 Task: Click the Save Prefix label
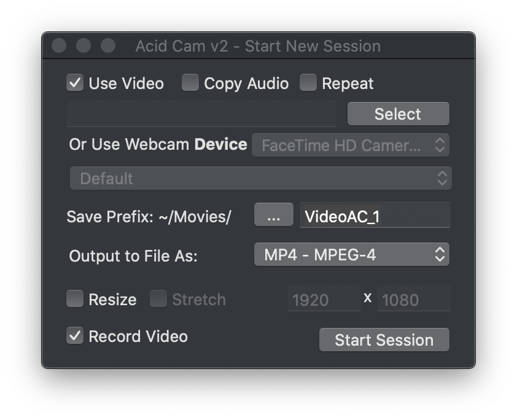tap(149, 217)
